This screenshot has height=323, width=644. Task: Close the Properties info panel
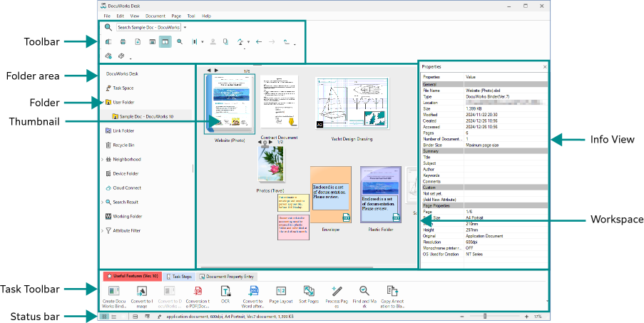pos(544,66)
